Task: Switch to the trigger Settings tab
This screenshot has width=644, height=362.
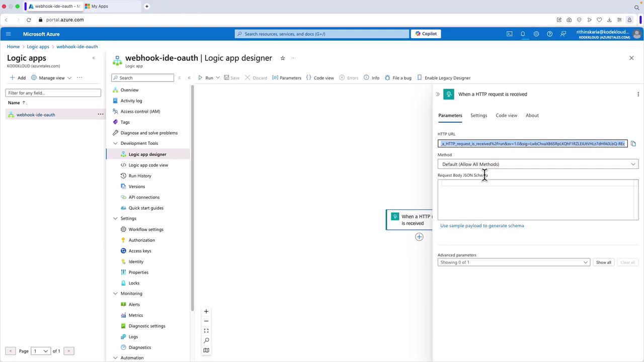Action: pos(478,116)
